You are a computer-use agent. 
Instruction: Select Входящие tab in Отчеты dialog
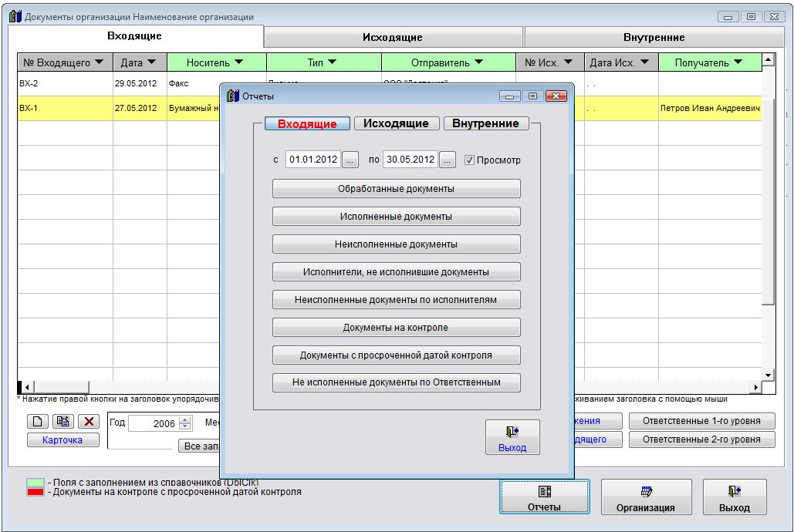pos(307,123)
